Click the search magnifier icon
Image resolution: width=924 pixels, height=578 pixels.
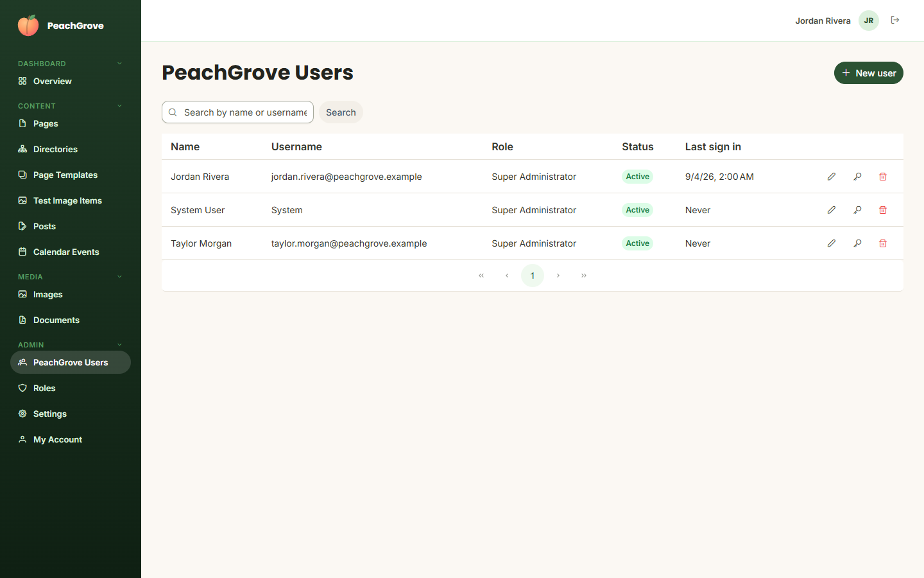[173, 112]
